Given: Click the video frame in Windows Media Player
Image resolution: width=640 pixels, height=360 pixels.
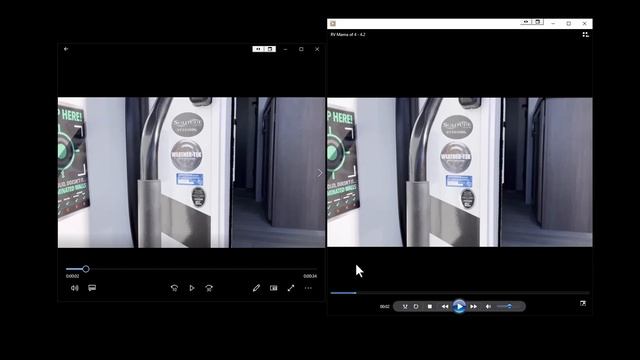Looking at the screenshot, I should click(x=460, y=172).
